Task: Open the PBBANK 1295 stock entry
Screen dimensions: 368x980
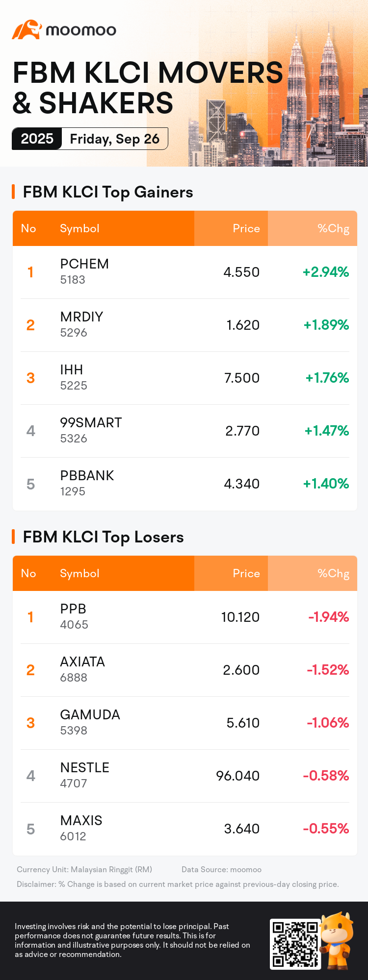Action: [184, 484]
